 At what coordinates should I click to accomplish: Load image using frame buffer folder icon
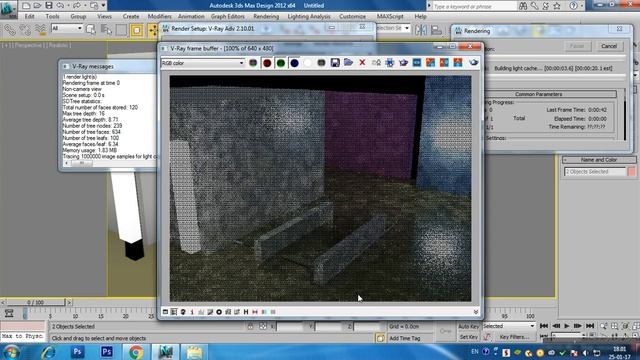coord(348,62)
